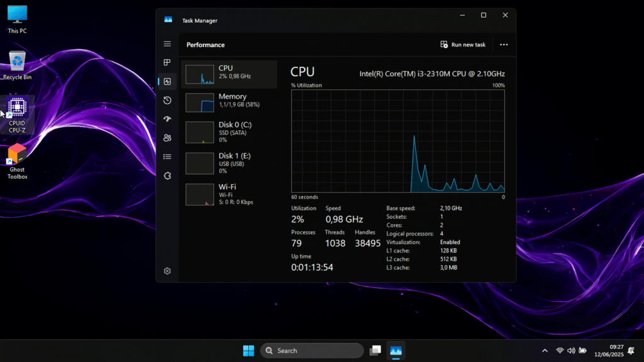Open the Users page icon

(x=167, y=138)
